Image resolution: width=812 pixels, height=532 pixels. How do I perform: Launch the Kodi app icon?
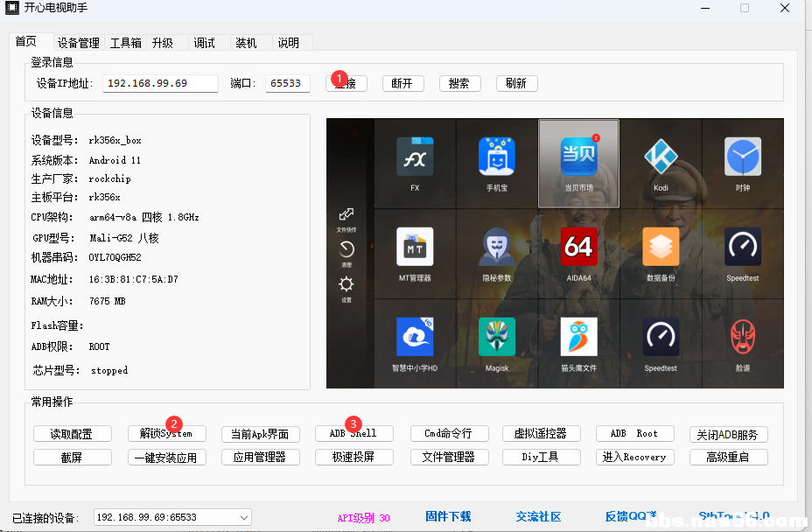(x=661, y=157)
